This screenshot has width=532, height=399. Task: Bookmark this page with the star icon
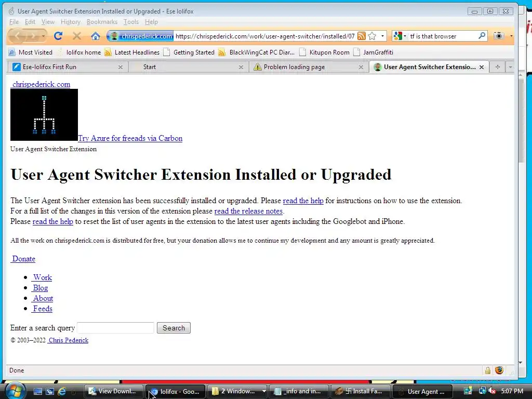372,36
